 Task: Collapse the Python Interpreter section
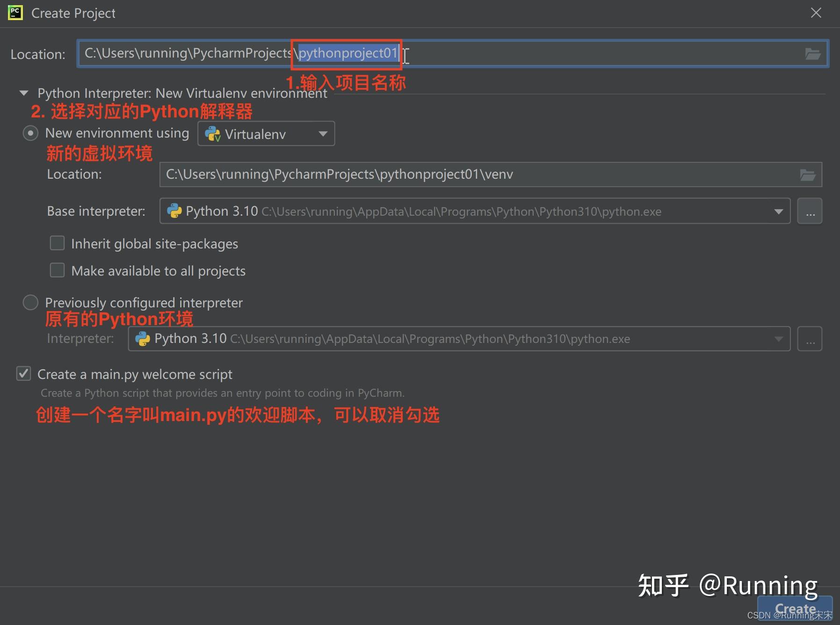[24, 93]
